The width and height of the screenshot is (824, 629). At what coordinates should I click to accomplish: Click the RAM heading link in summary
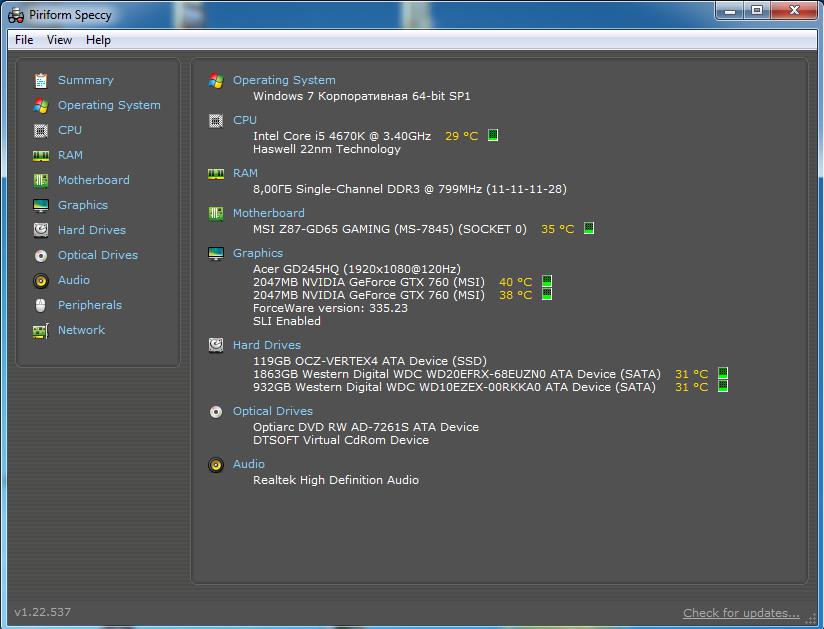tap(245, 173)
